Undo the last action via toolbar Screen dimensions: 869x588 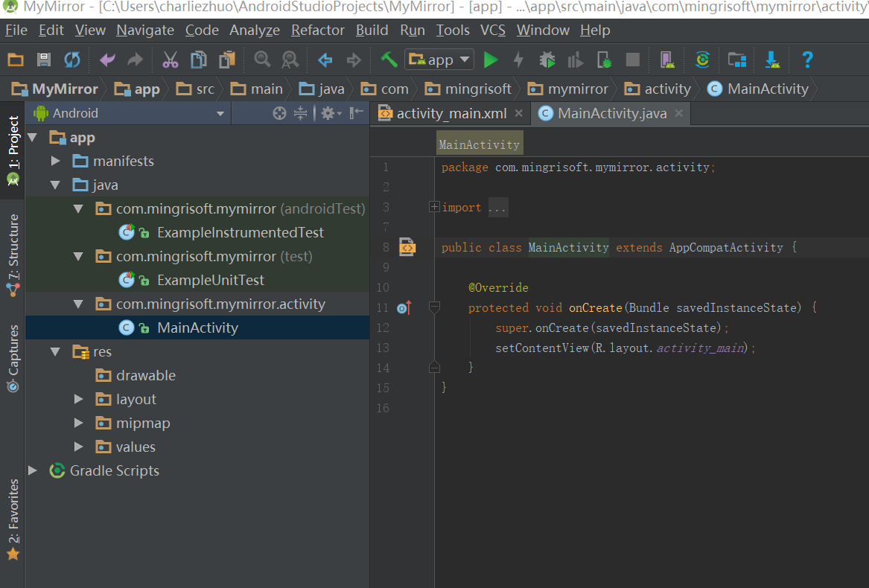tap(107, 60)
